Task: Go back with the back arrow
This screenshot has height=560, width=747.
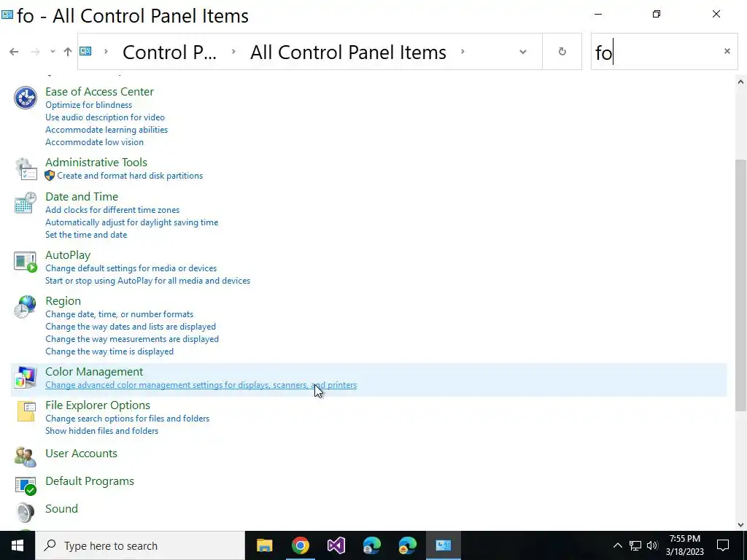Action: click(14, 52)
